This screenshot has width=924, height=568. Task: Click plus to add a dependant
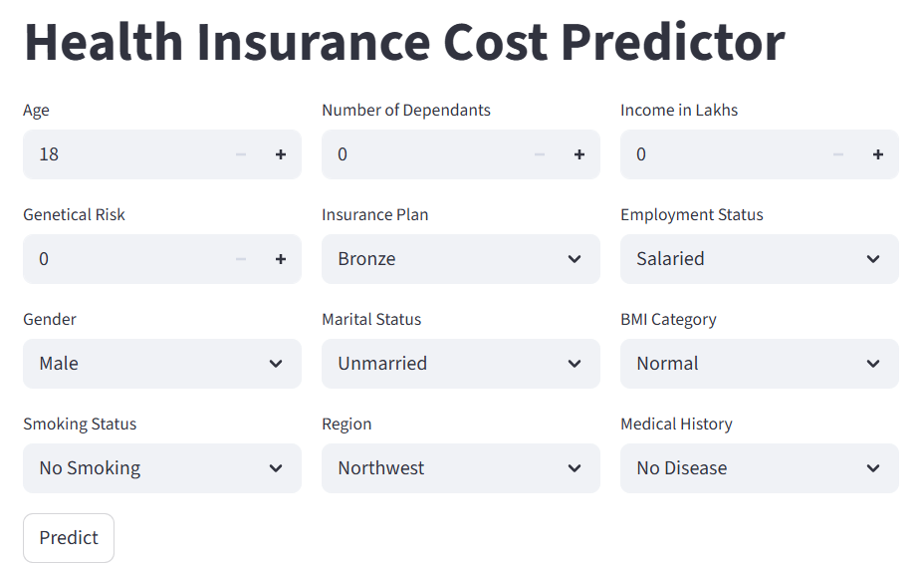[x=579, y=154]
